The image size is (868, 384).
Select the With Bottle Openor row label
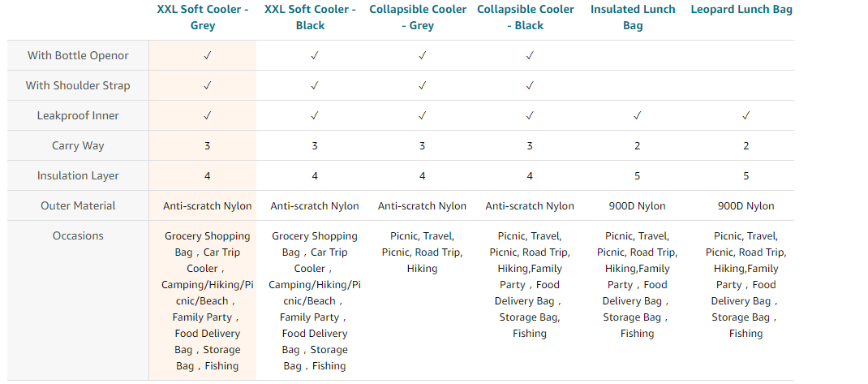[x=78, y=56]
